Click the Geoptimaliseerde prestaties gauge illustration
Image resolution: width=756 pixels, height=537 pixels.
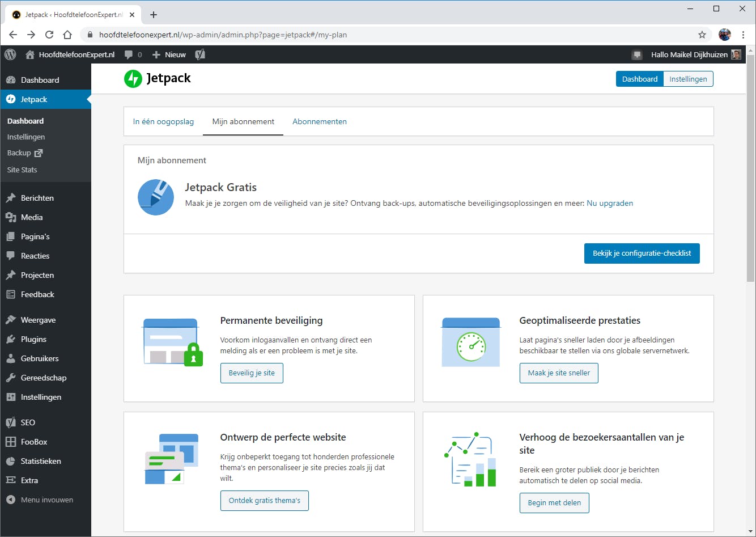pos(471,343)
